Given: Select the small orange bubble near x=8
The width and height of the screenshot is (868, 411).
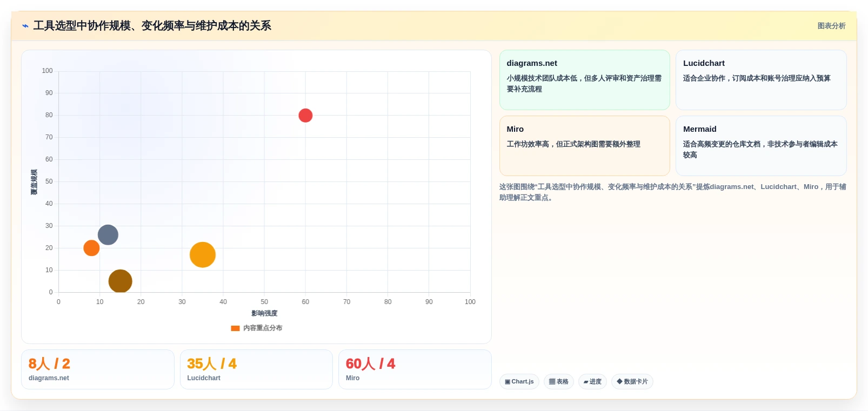Looking at the screenshot, I should pos(91,248).
